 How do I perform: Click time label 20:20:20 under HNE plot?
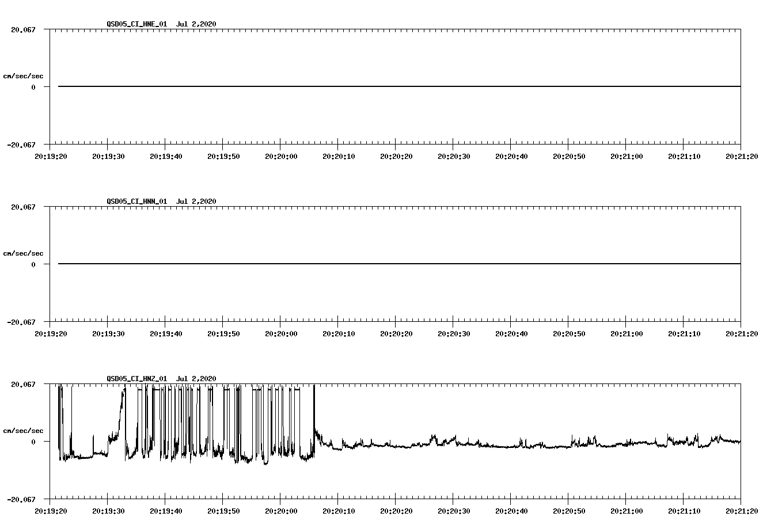pyautogui.click(x=396, y=157)
